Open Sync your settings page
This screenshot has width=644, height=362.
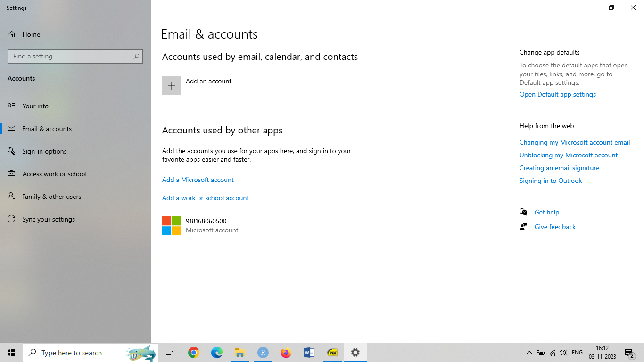48,219
